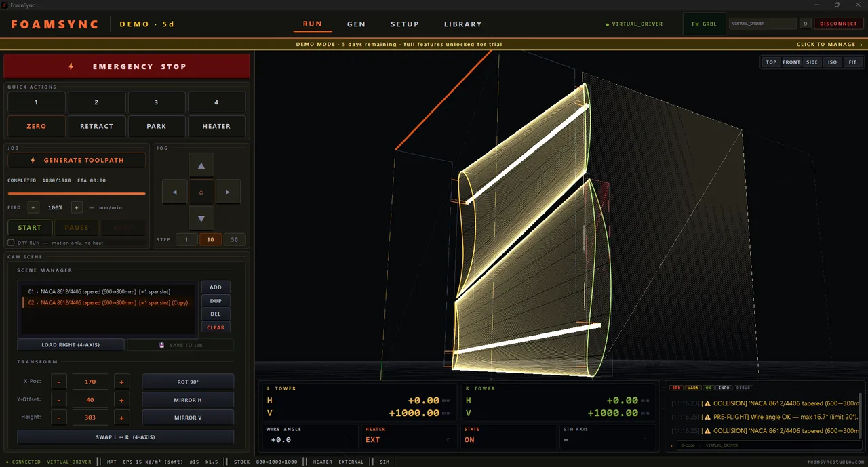Select scene item 01 NACA 8612/4406
The image size is (868, 467).
pos(108,292)
